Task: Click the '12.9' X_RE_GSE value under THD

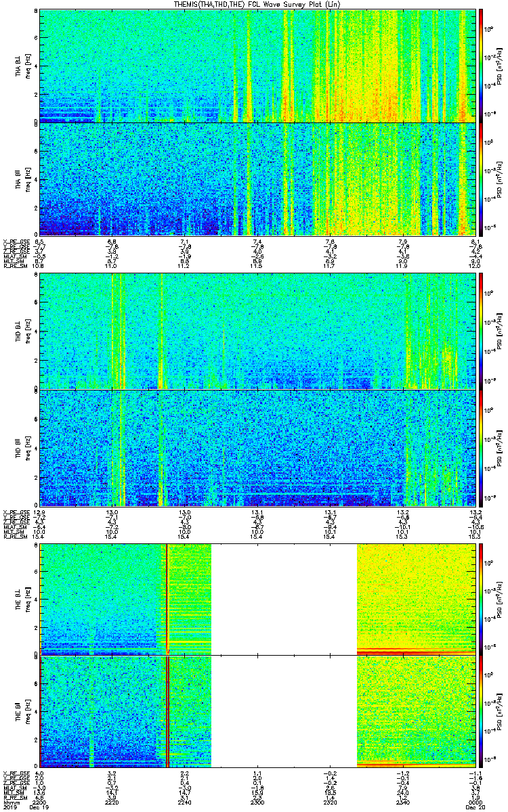Action: pyautogui.click(x=39, y=512)
